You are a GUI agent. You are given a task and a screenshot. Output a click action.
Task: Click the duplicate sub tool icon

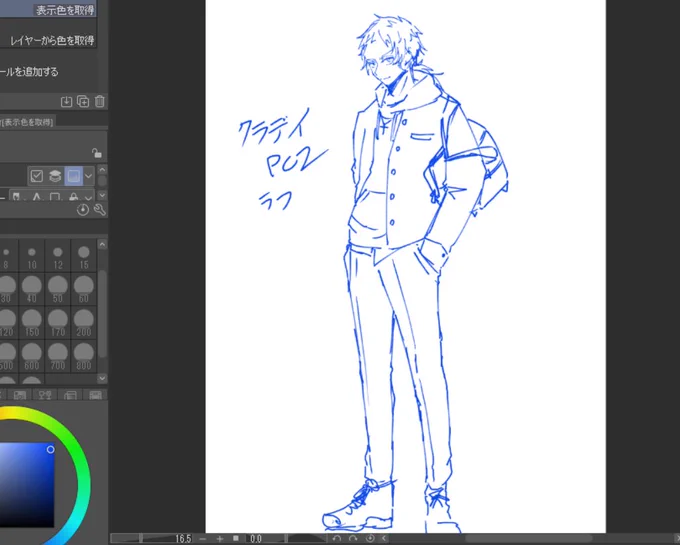(83, 101)
